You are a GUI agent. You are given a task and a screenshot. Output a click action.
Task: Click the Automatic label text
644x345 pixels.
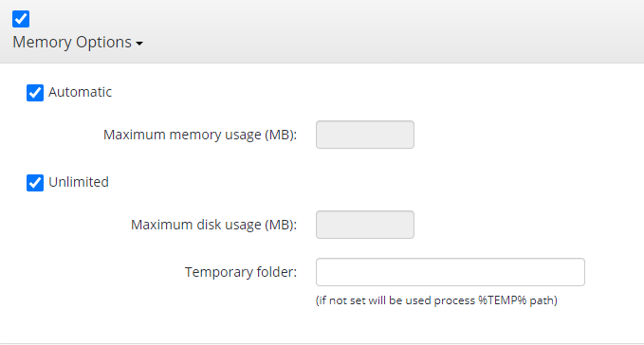coord(80,92)
